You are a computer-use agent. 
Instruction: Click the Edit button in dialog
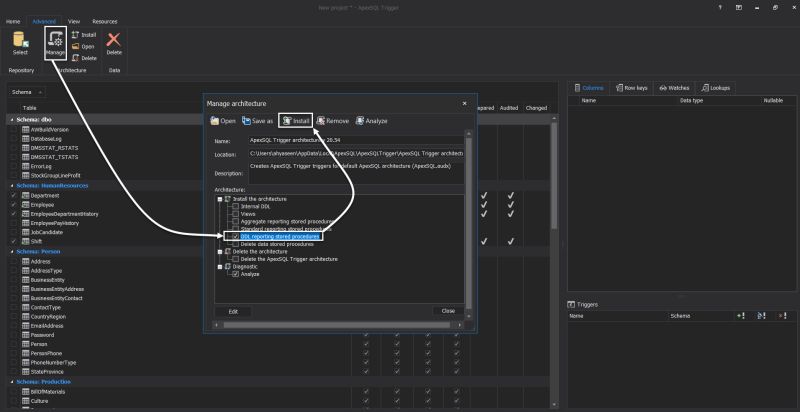point(233,311)
